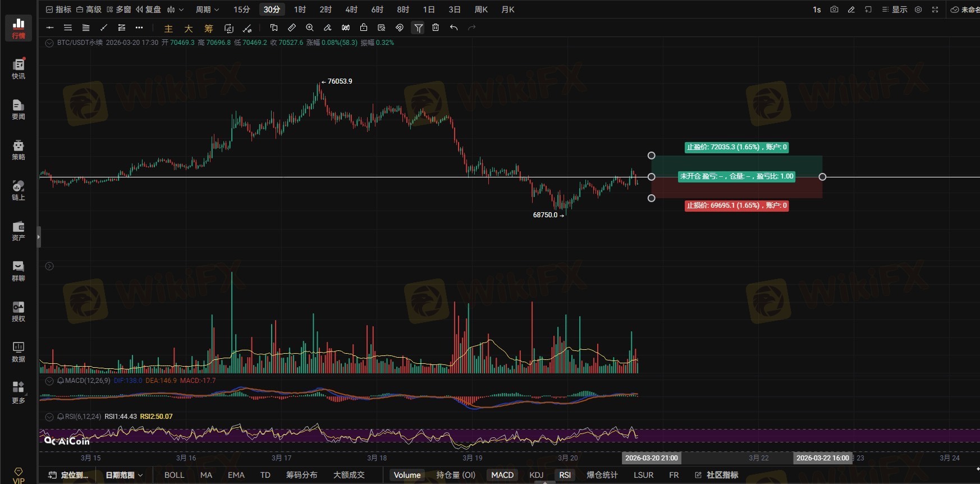The image size is (980, 484).
Task: Click the right-edge handle of position tool
Action: pos(822,177)
